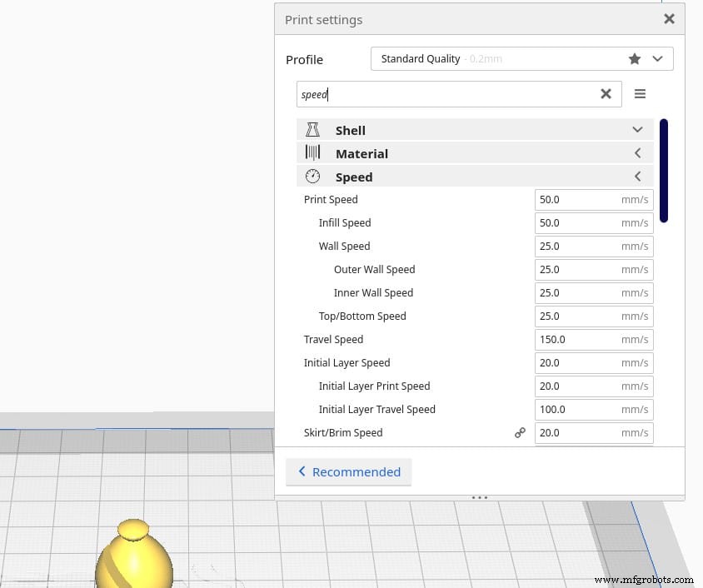703x588 pixels.
Task: Click the link icon next to Skirt/Brim Speed
Action: [520, 432]
